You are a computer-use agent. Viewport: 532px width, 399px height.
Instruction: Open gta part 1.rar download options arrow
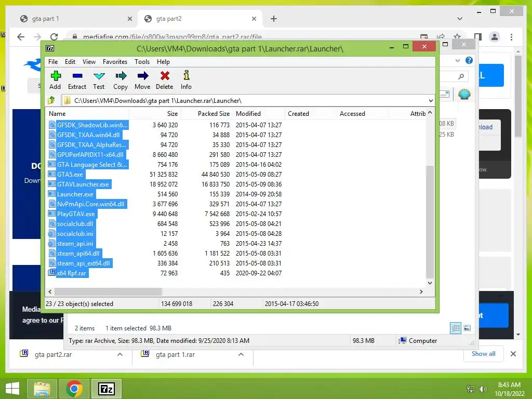coord(241,354)
